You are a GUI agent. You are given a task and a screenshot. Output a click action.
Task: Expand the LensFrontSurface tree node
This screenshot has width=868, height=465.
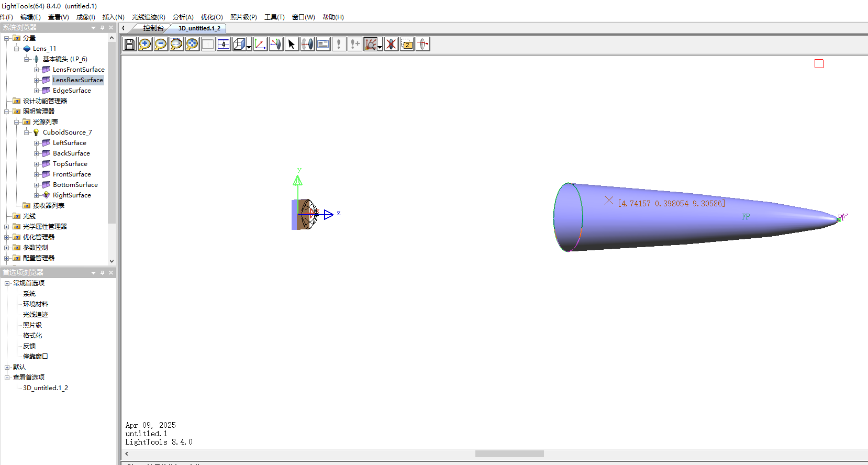coord(37,70)
